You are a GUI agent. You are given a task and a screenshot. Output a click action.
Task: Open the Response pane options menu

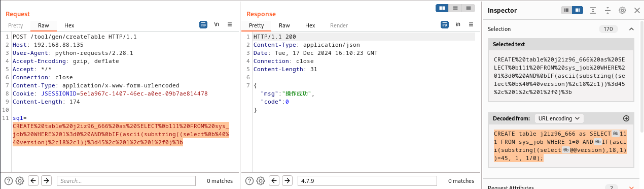[471, 24]
